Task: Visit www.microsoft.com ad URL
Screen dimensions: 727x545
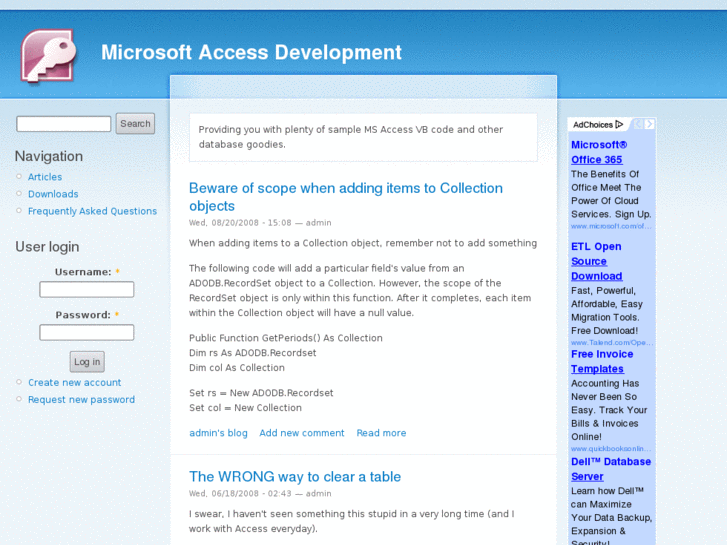Action: point(611,226)
